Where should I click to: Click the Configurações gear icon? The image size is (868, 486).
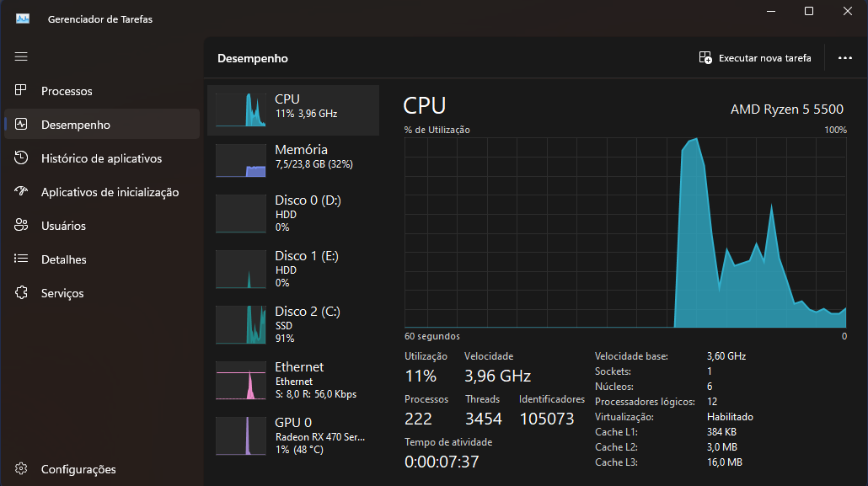coord(21,468)
